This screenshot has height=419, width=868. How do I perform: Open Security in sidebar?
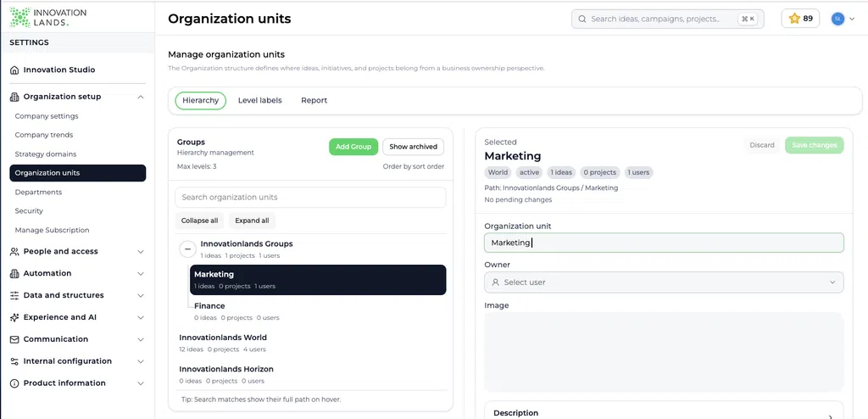[29, 211]
